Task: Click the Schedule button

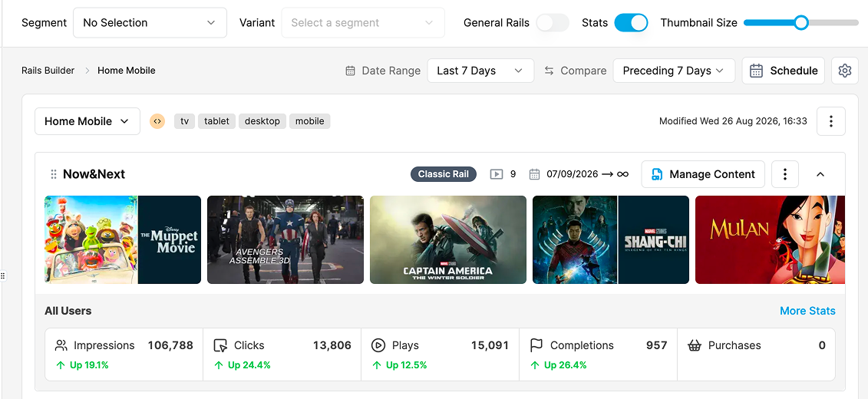Action: click(x=784, y=71)
